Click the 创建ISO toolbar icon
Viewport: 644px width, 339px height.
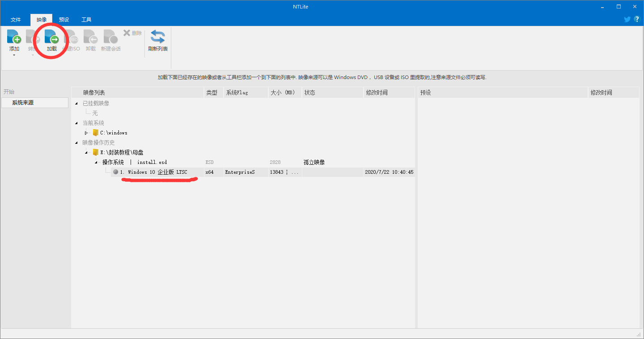tap(72, 36)
